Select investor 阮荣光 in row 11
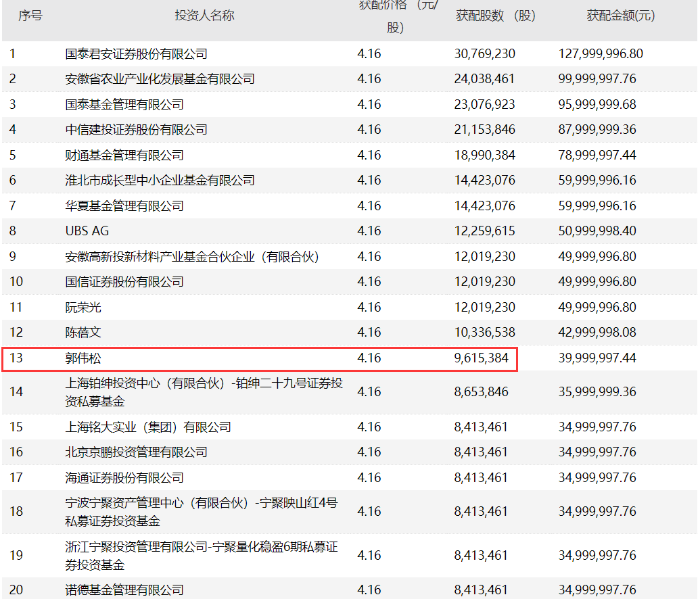The height and width of the screenshot is (599, 700). coord(83,307)
